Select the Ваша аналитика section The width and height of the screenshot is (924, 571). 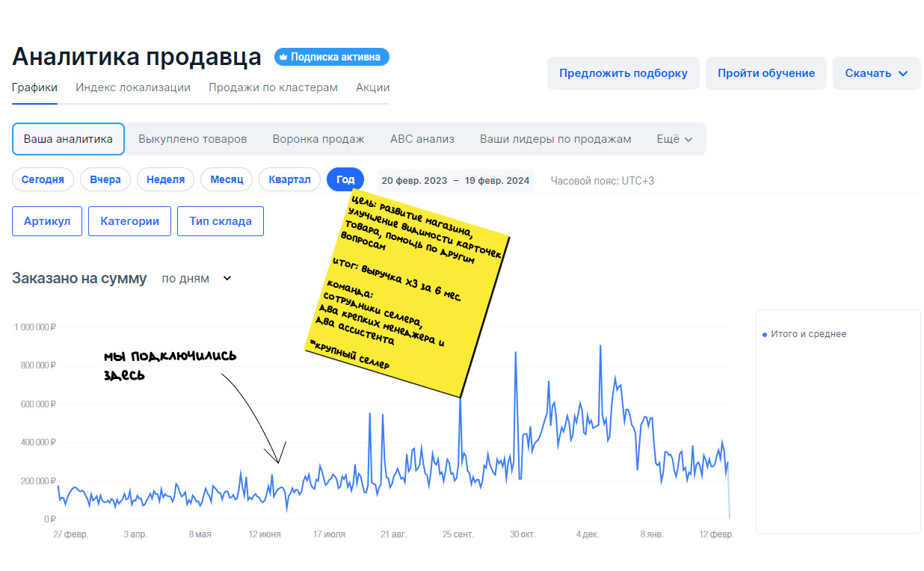tap(68, 139)
